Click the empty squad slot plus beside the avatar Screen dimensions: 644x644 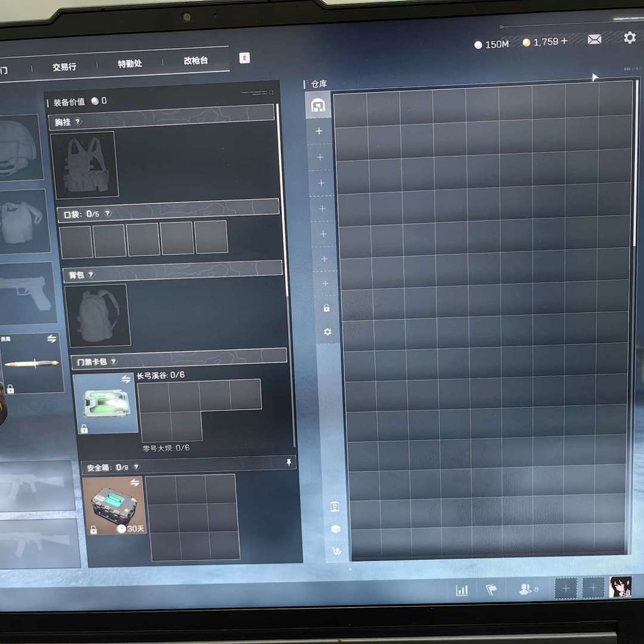coord(593,588)
